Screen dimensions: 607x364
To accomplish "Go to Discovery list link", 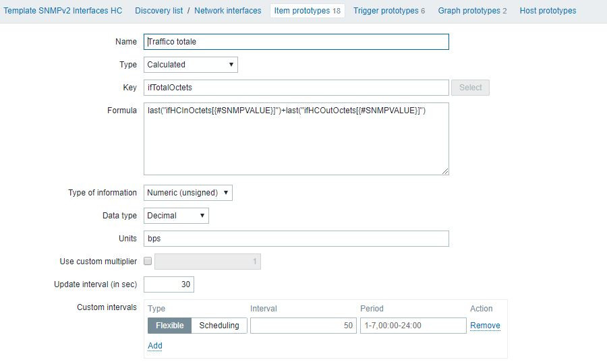I will click(x=159, y=11).
